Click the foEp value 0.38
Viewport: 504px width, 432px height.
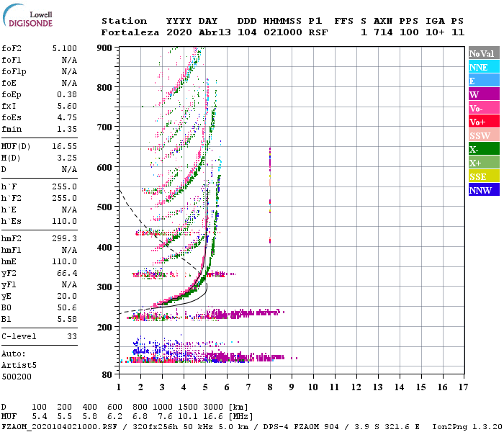pyautogui.click(x=67, y=94)
